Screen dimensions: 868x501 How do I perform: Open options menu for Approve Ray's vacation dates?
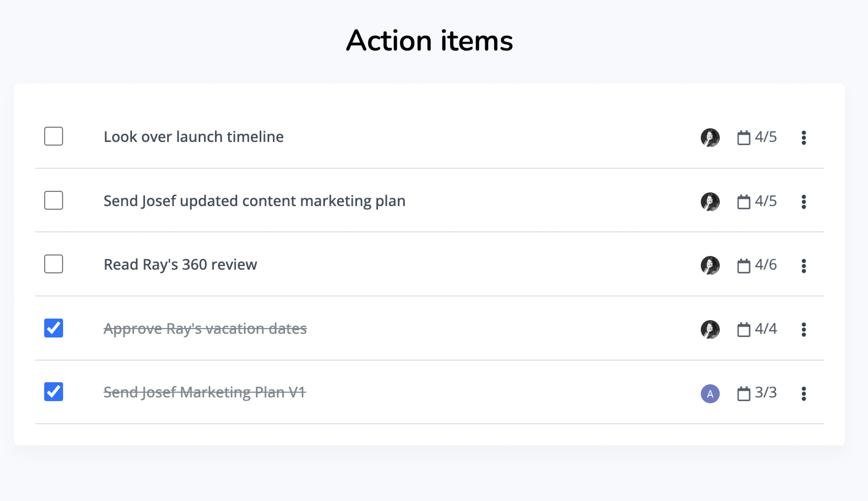(803, 330)
